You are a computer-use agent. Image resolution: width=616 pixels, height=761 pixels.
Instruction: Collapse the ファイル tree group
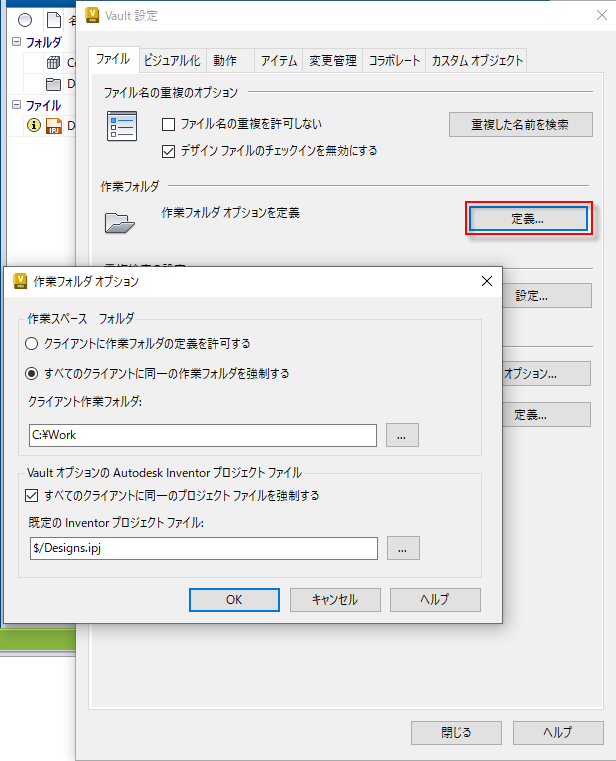click(x=17, y=105)
